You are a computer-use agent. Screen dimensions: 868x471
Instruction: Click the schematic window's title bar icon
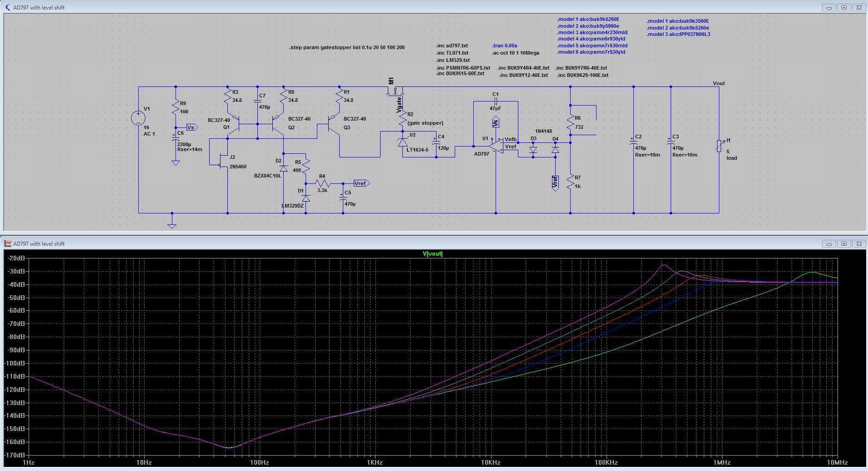(8, 7)
